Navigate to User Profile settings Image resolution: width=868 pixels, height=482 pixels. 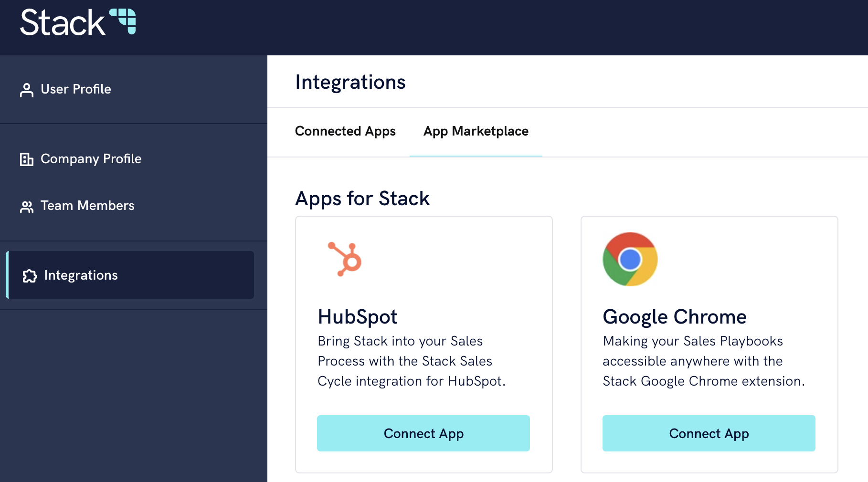tap(75, 89)
